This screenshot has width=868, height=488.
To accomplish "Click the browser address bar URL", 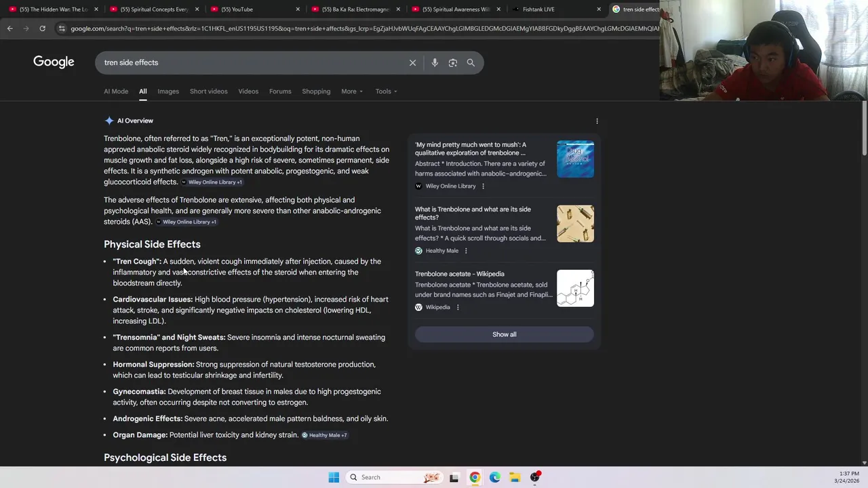I will 365,28.
